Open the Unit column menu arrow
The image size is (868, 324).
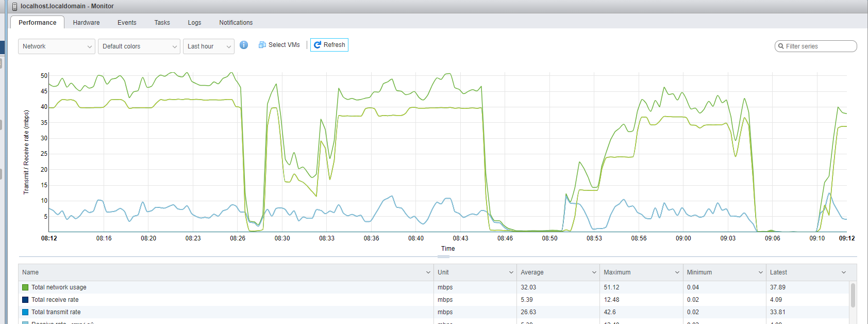click(511, 272)
